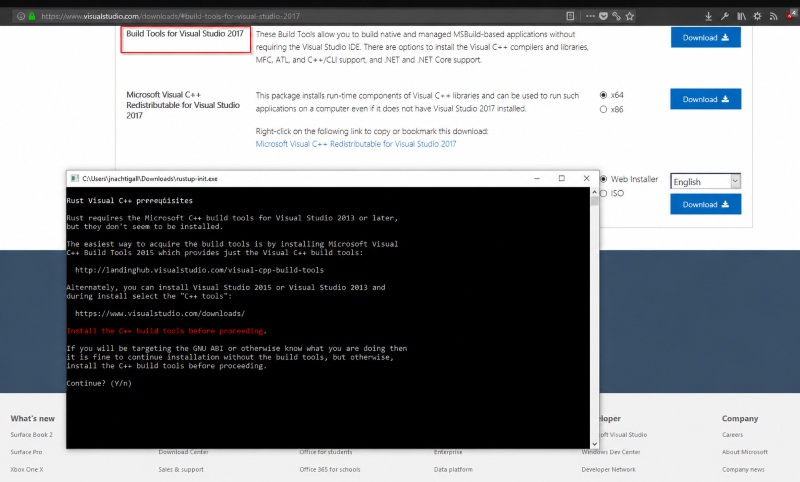This screenshot has width=800, height=482.
Task: Open Microsoft Visual C++ Redistributable for Visual Studio 2017 link
Action: [356, 144]
